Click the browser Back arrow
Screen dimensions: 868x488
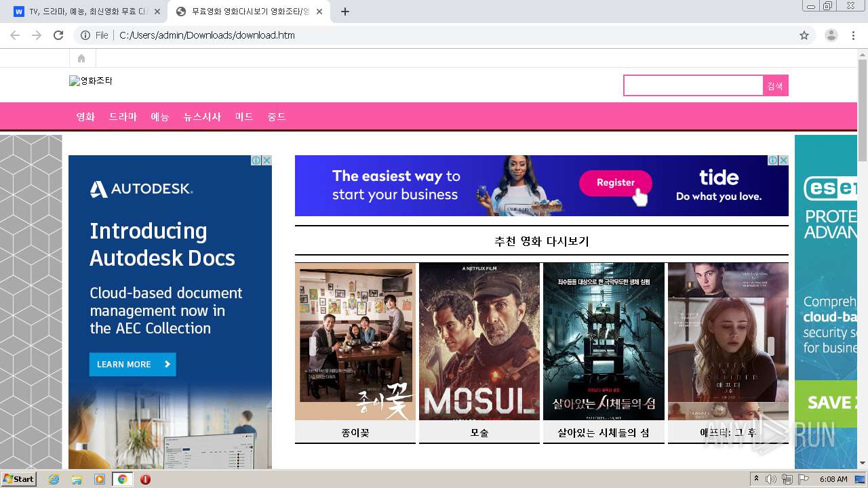tap(15, 35)
